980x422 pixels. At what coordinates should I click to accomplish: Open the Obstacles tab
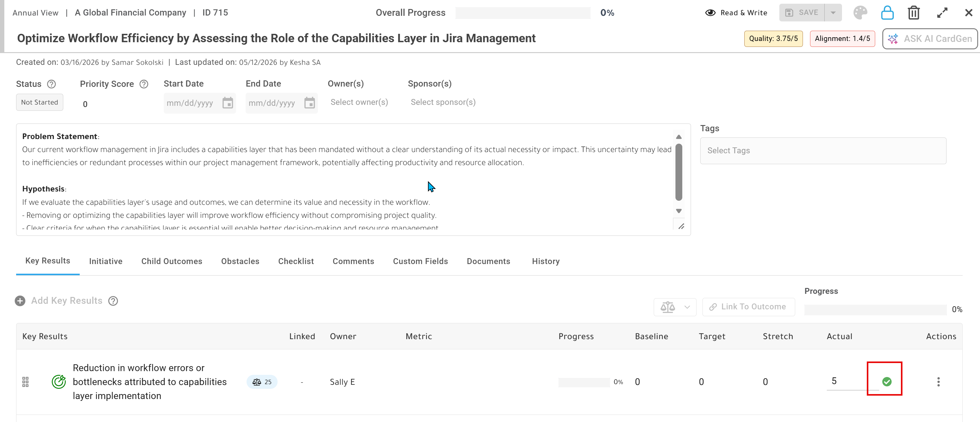[x=240, y=261]
